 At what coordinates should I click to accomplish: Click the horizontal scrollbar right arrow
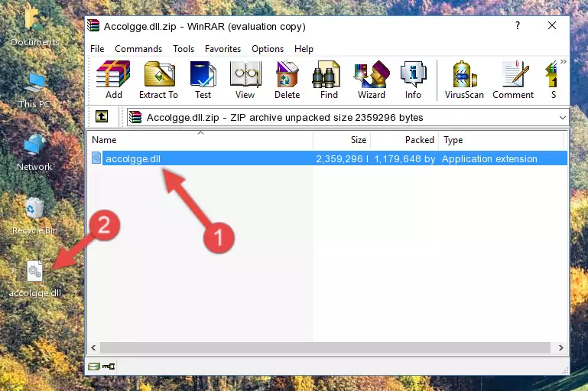(x=560, y=348)
